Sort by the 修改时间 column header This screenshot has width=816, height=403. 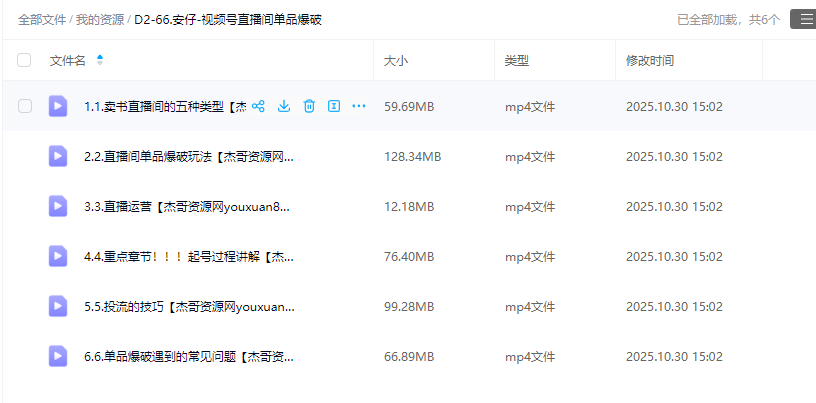coord(650,61)
